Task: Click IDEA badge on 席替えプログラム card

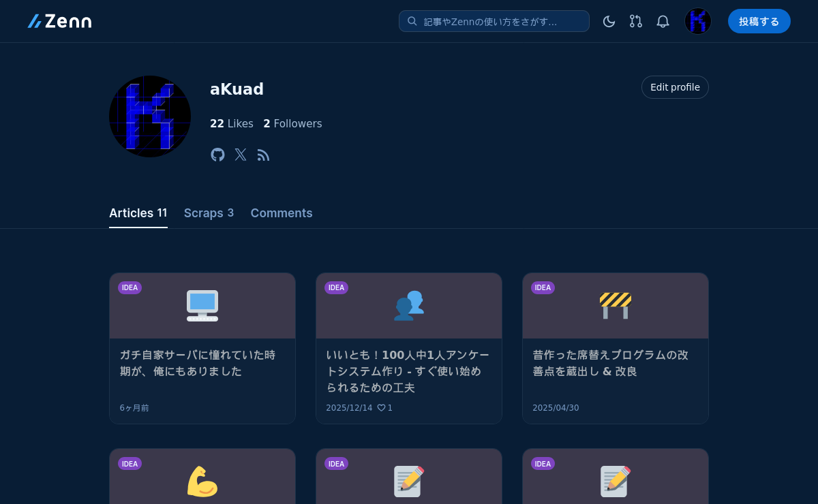Action: click(543, 287)
